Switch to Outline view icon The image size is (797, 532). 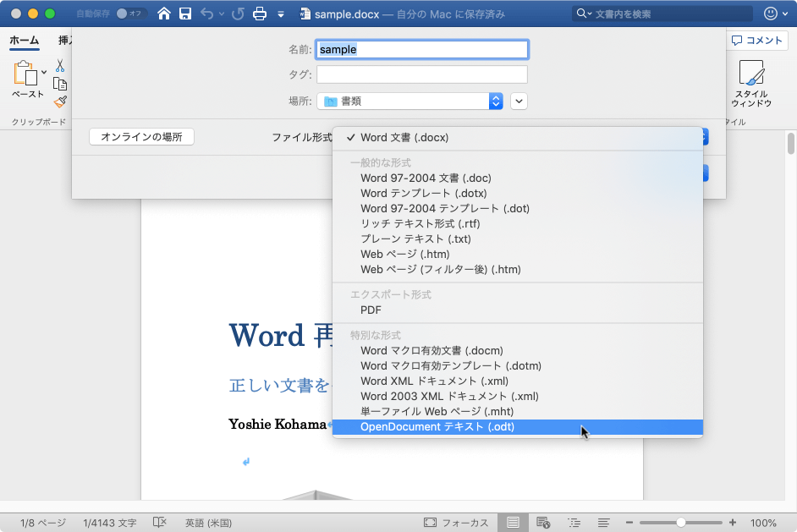[x=574, y=523]
